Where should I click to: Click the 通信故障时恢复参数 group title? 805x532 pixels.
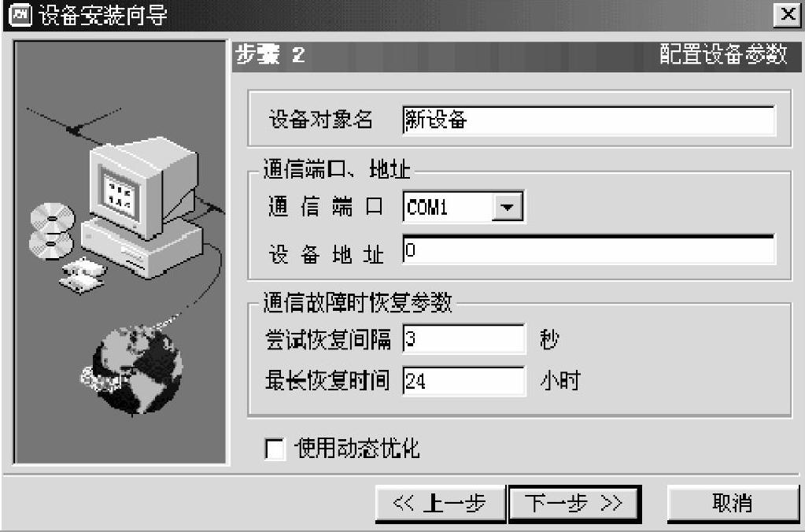tap(357, 302)
